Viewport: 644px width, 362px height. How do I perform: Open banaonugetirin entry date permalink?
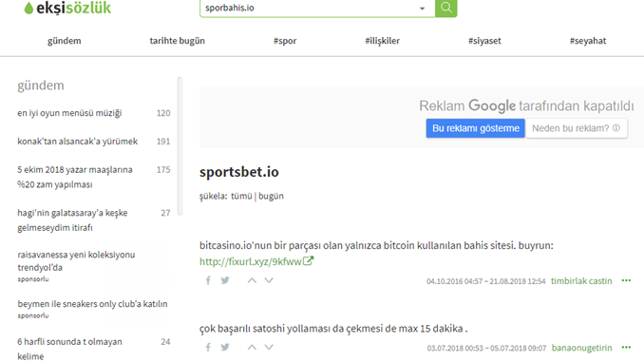coord(486,349)
